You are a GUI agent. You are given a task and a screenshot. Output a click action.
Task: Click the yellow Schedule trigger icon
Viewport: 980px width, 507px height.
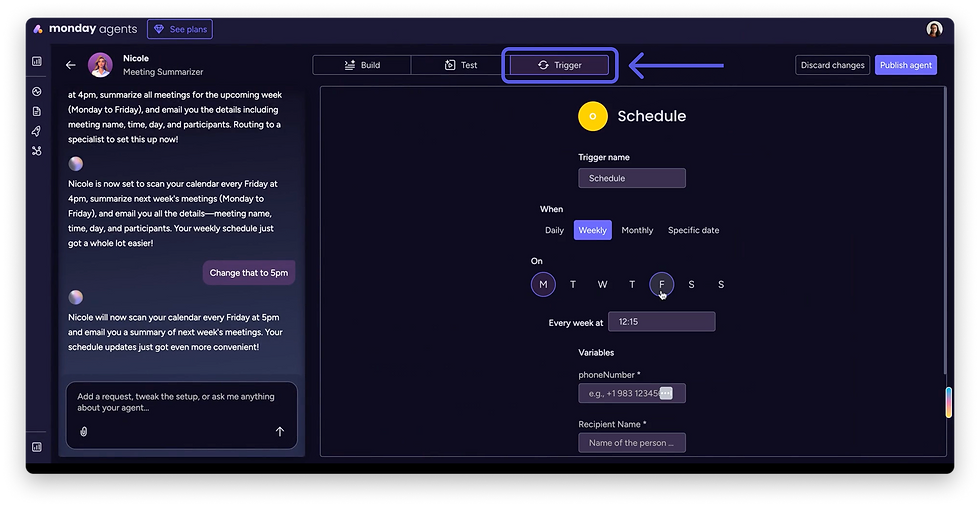(592, 116)
